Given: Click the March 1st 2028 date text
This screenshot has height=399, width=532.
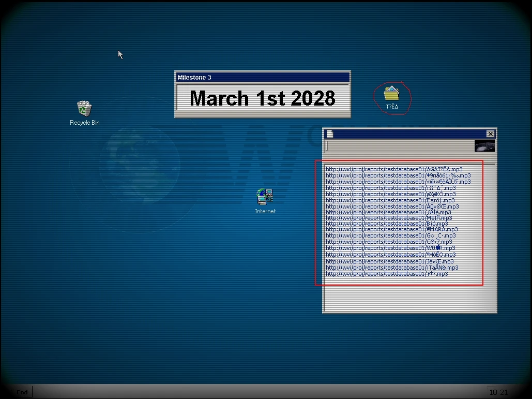Looking at the screenshot, I should click(262, 98).
